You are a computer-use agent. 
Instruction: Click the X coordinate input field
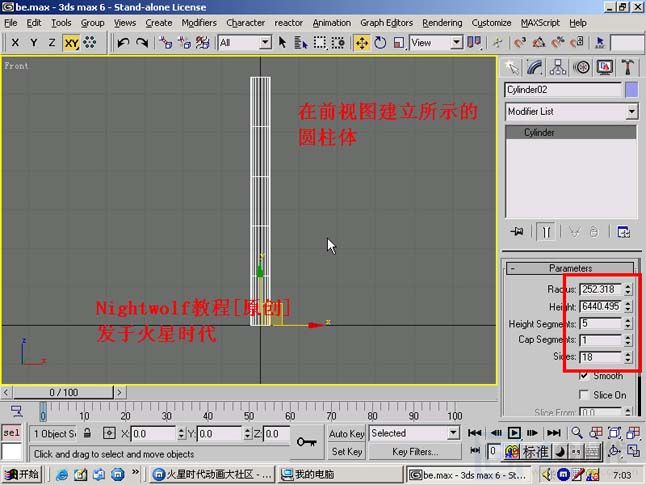click(153, 433)
